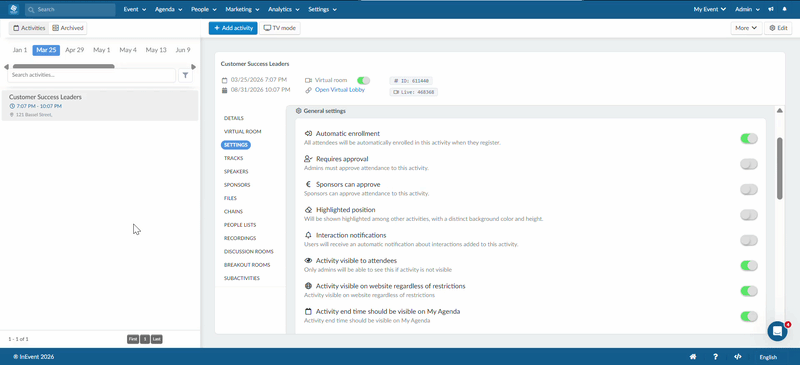Open the Marketing dropdown menu
800x365 pixels.
click(242, 9)
